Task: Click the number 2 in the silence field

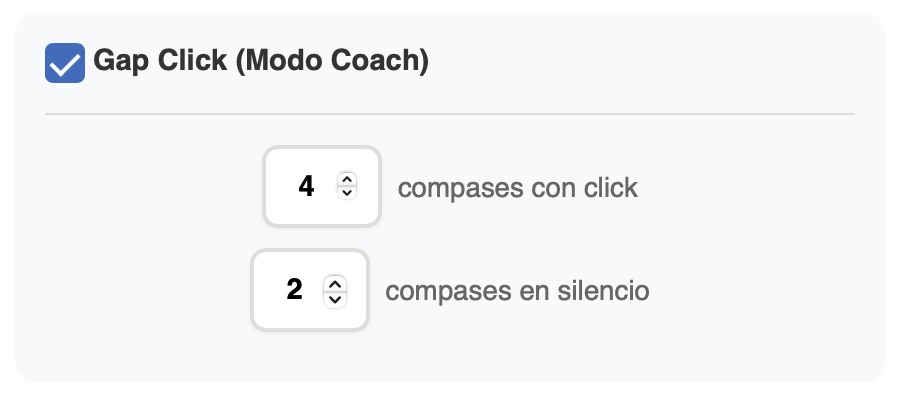Action: pos(294,290)
